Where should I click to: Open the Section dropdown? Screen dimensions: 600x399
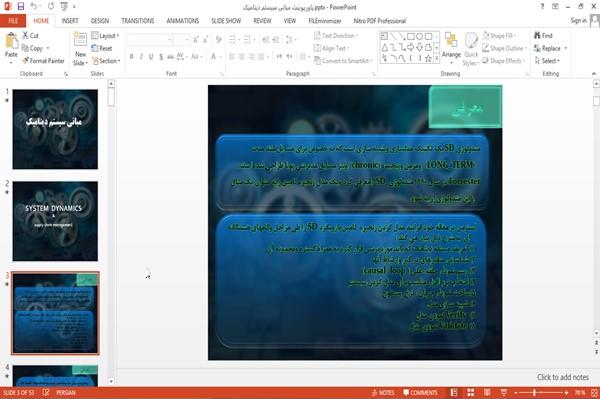[106, 61]
